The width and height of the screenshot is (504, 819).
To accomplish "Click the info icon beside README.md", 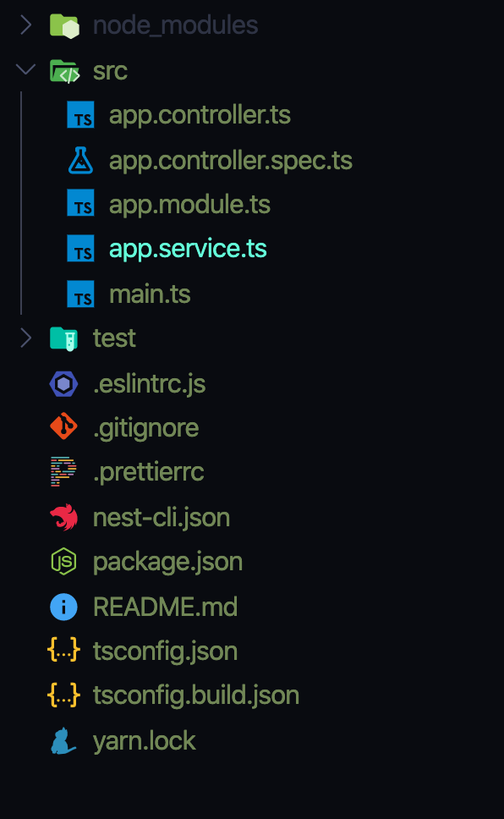I will [x=63, y=606].
